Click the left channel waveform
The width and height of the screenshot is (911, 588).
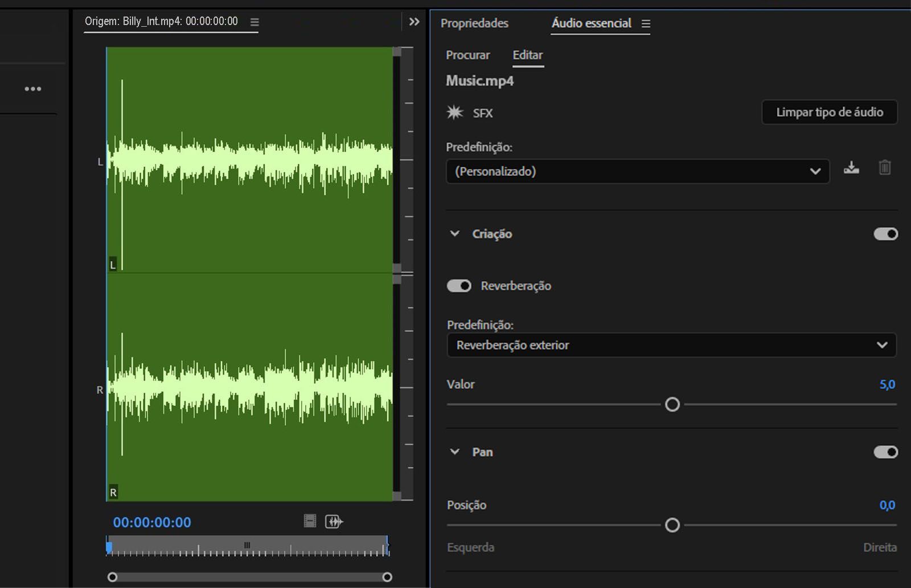(249, 160)
